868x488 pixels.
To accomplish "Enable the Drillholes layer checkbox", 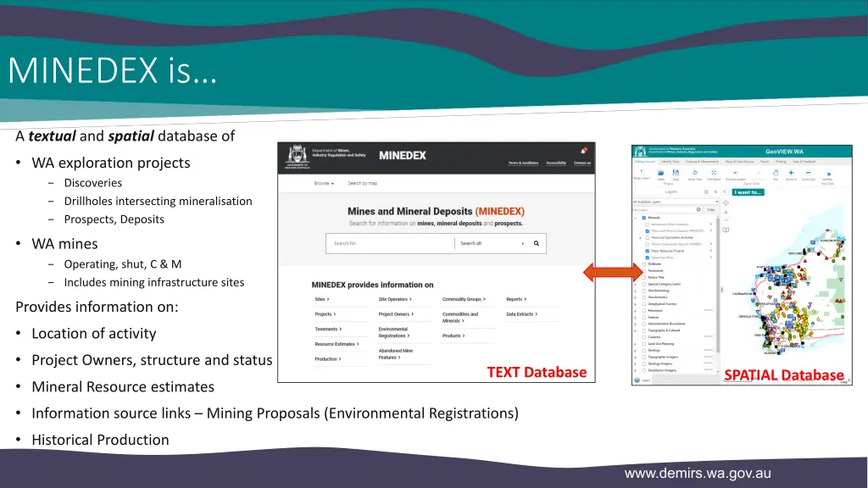I will click(x=644, y=264).
